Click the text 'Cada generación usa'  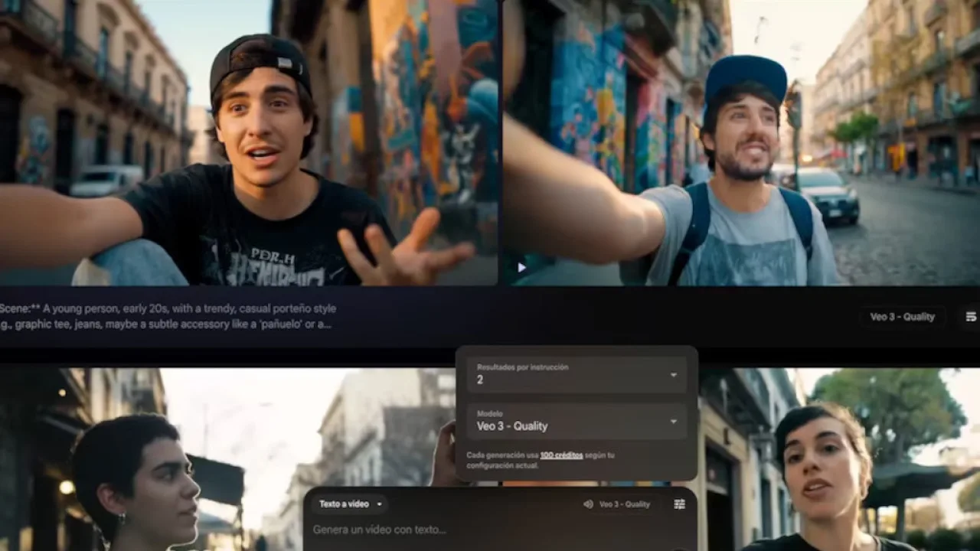click(x=502, y=455)
